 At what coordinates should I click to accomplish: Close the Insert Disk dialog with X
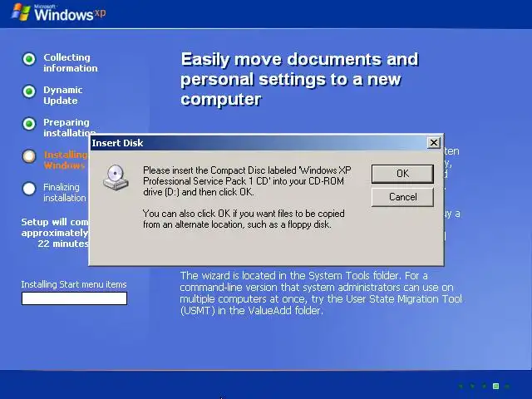click(x=434, y=142)
